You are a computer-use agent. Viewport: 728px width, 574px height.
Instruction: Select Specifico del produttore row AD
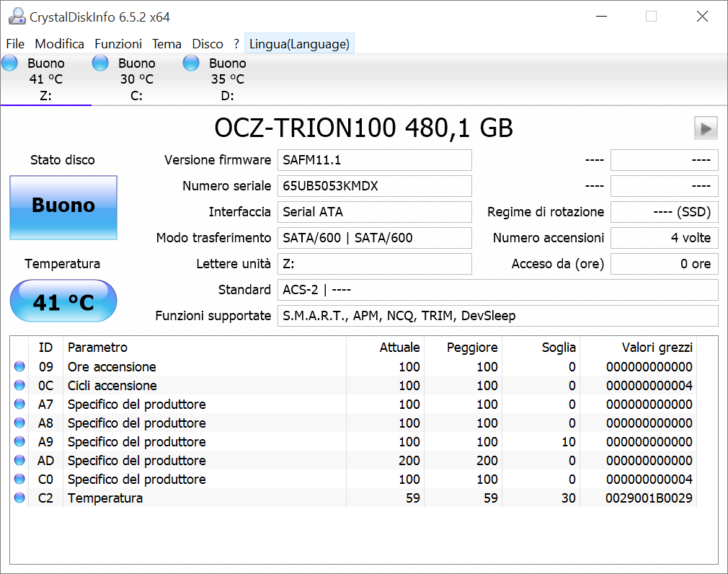coord(353,460)
